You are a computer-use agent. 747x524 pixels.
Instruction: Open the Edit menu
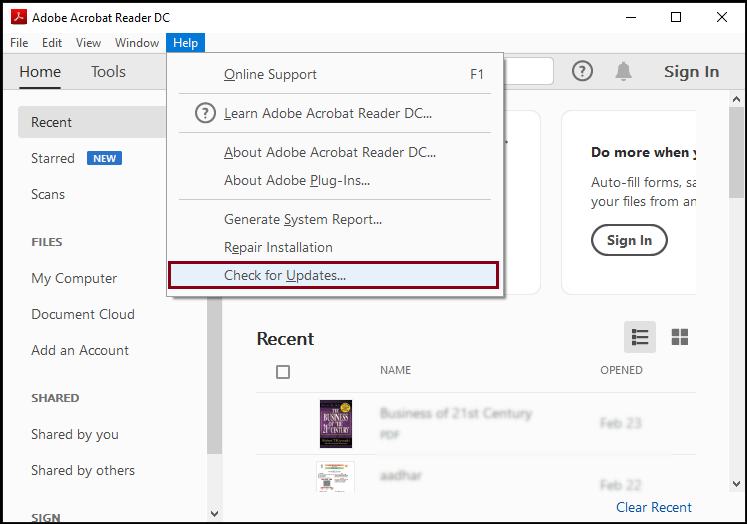pyautogui.click(x=52, y=43)
